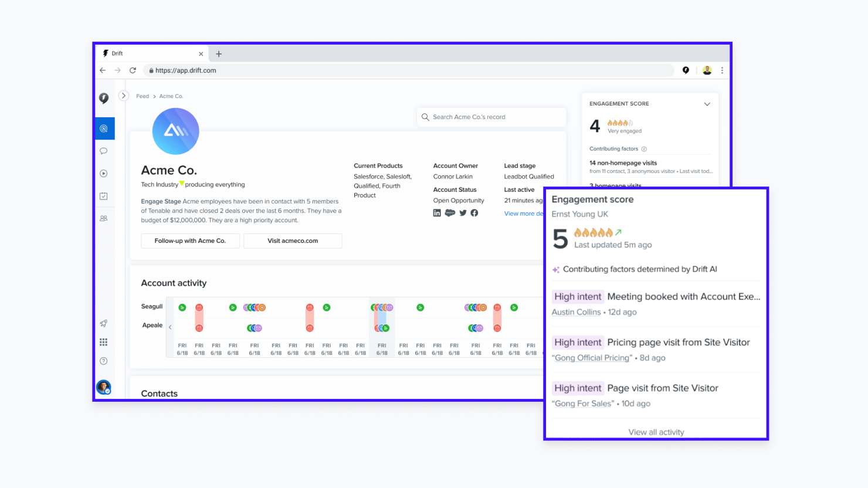Click the Contacts section heading

click(x=160, y=394)
